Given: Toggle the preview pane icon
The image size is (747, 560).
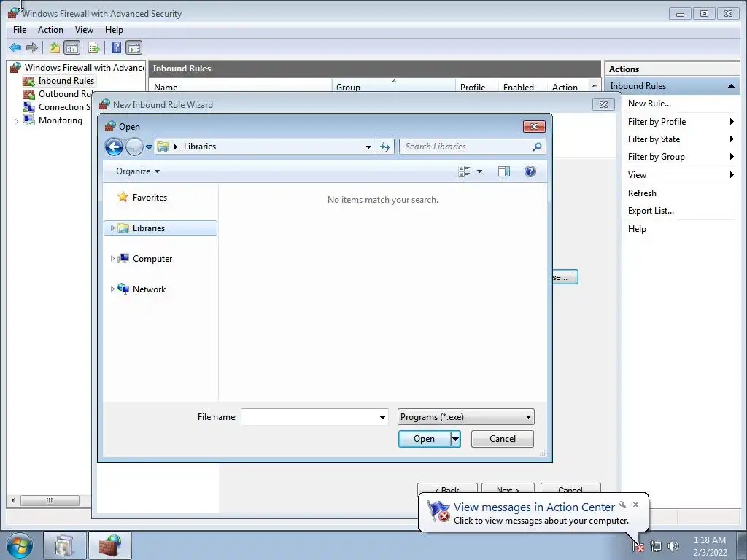Looking at the screenshot, I should (504, 171).
